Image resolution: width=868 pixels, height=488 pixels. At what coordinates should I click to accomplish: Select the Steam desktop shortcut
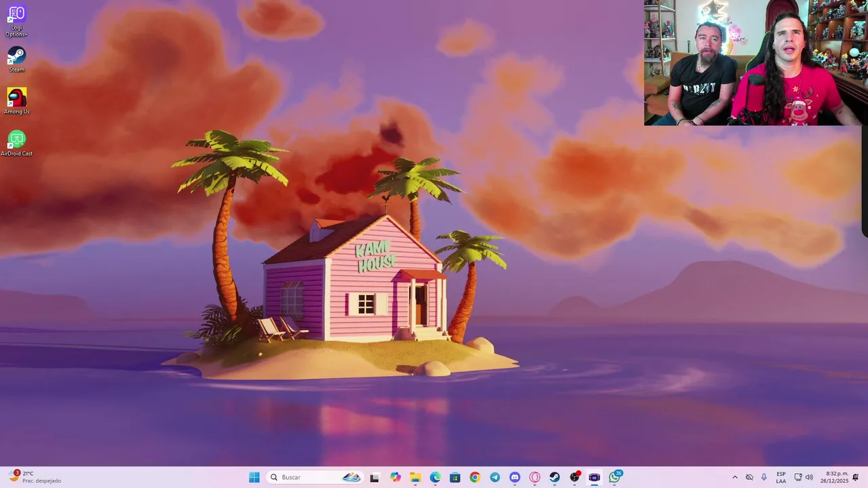pos(16,59)
